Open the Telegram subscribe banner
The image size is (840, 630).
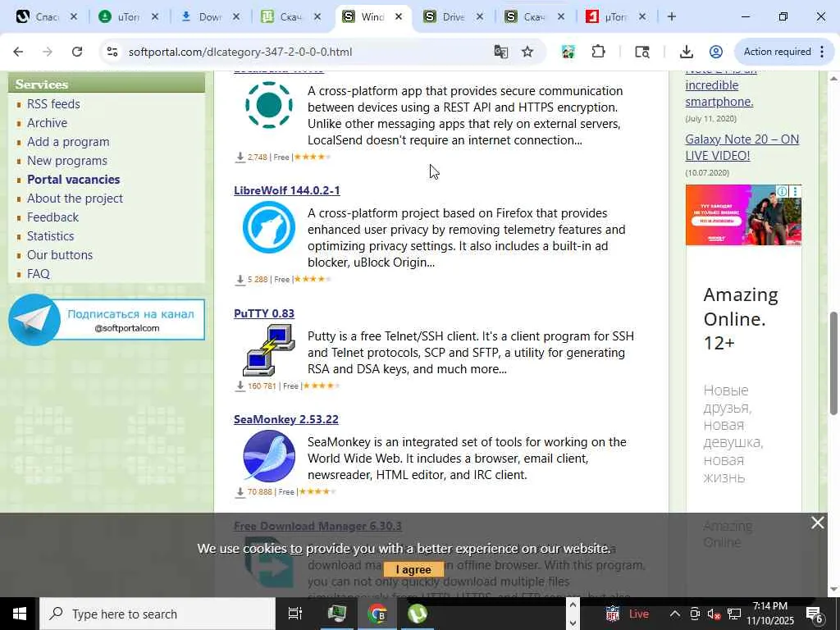pyautogui.click(x=107, y=320)
